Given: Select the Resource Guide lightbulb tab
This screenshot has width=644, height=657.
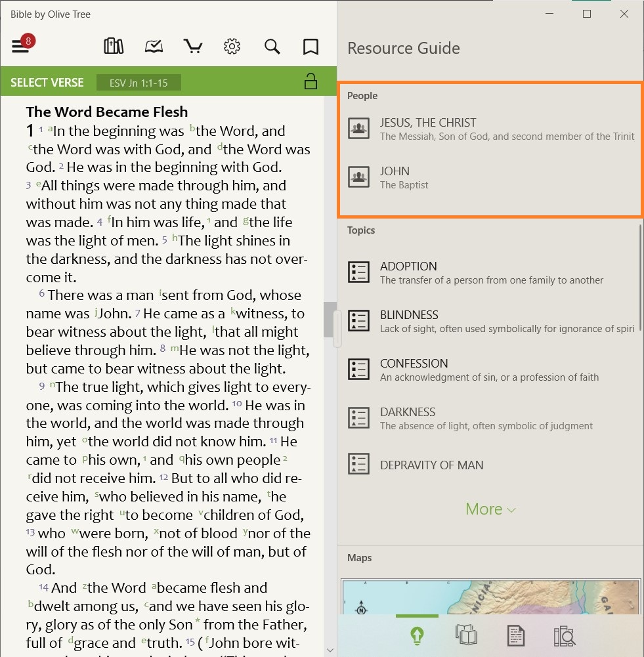Looking at the screenshot, I should [417, 635].
